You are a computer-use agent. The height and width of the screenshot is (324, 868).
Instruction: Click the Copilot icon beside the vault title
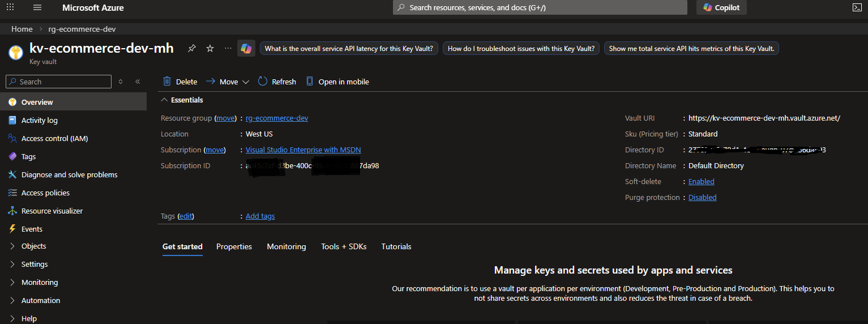point(246,49)
